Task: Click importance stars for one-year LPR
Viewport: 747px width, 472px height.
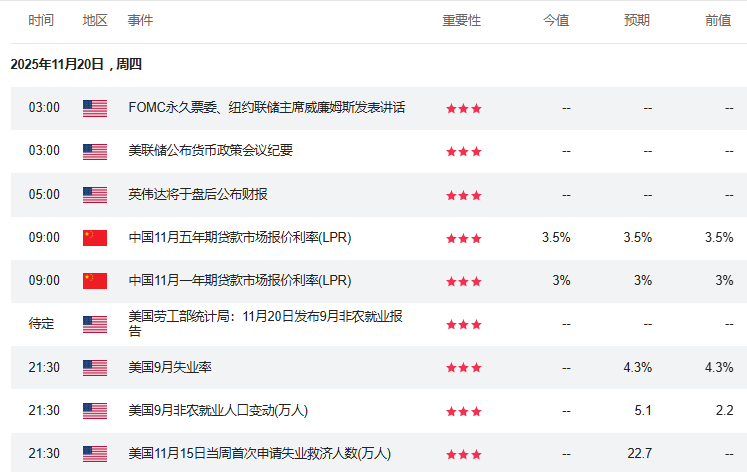Action: (464, 281)
